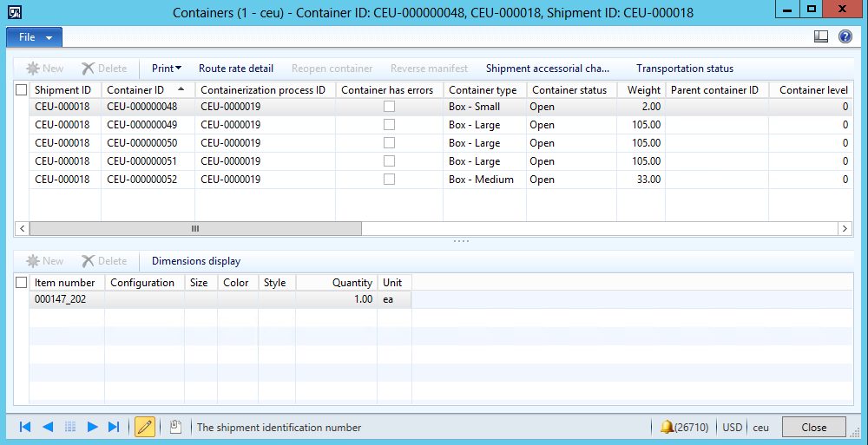Expand the Print dropdown menu
This screenshot has width=868, height=445.
(x=167, y=69)
